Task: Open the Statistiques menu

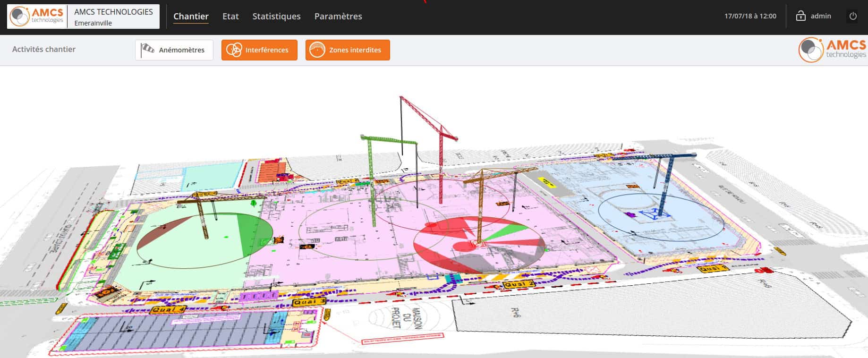Action: pyautogui.click(x=276, y=16)
